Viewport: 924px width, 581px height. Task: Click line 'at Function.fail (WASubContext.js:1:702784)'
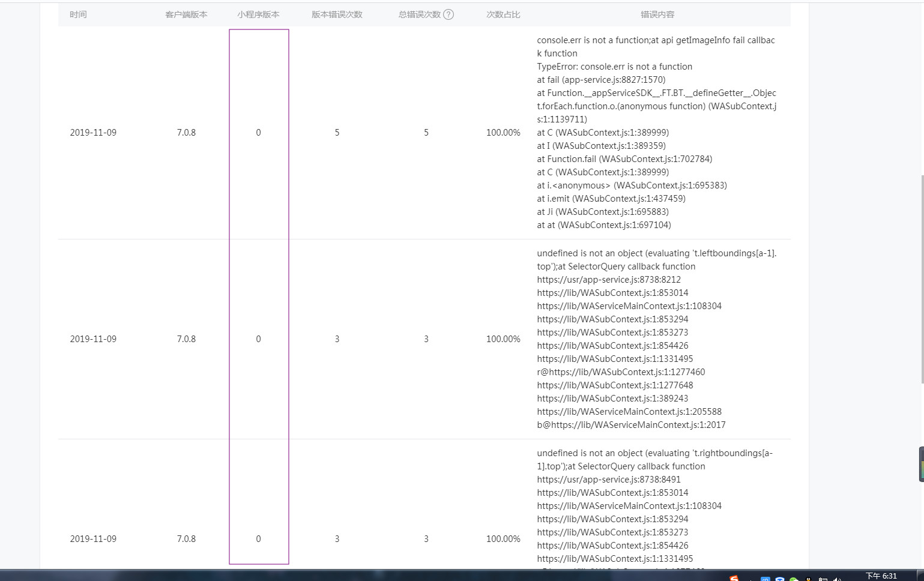[624, 159]
